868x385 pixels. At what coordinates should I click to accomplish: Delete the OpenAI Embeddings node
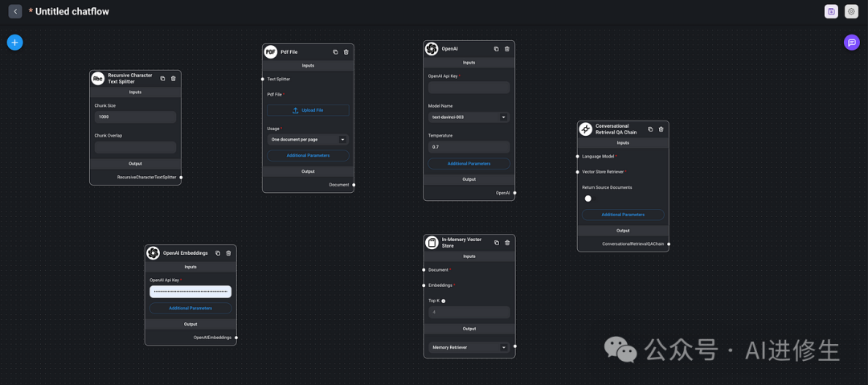pyautogui.click(x=228, y=253)
